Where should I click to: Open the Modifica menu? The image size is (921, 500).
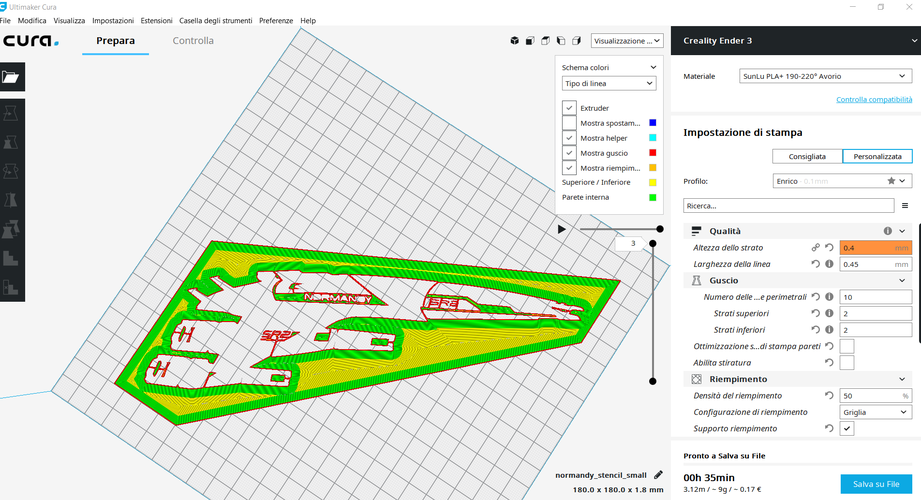(32, 21)
